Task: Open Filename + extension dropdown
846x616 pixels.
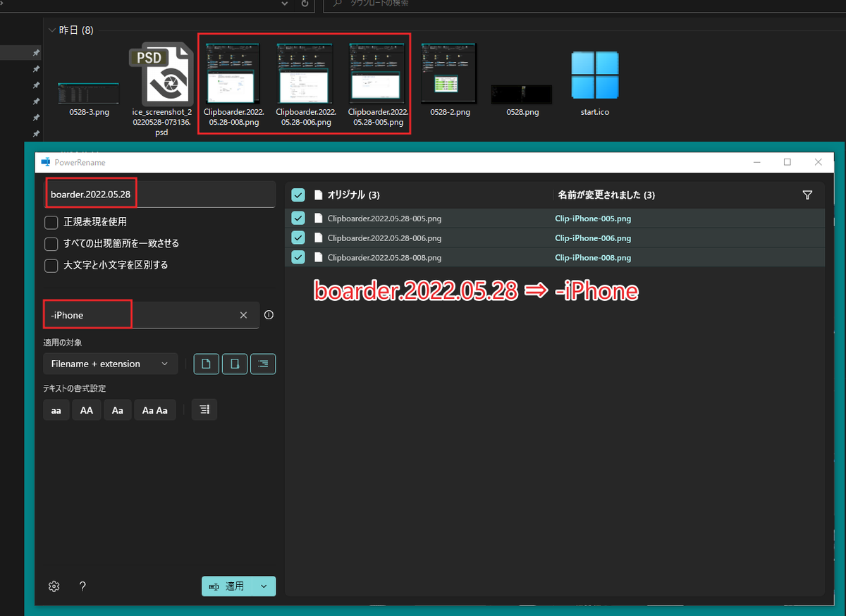Action: (x=110, y=364)
